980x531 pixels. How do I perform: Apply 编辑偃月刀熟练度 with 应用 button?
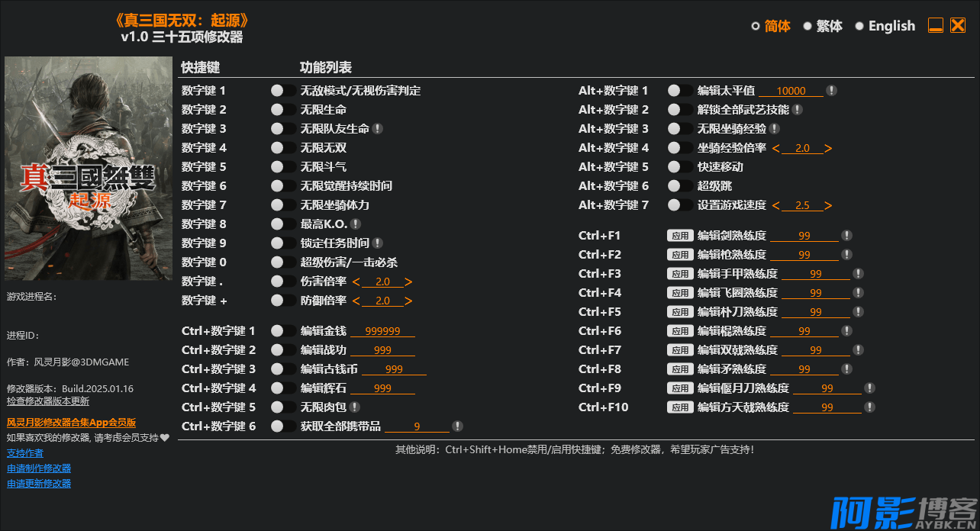680,388
